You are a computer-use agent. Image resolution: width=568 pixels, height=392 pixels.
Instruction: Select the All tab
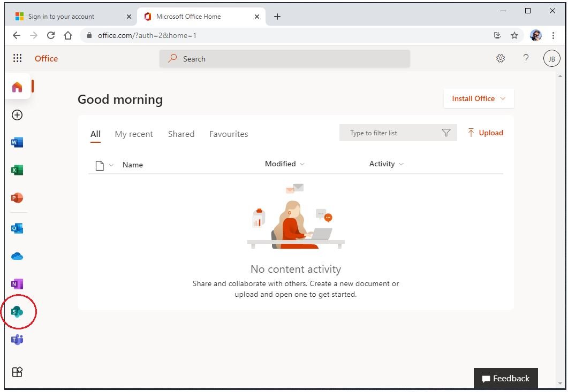[95, 134]
